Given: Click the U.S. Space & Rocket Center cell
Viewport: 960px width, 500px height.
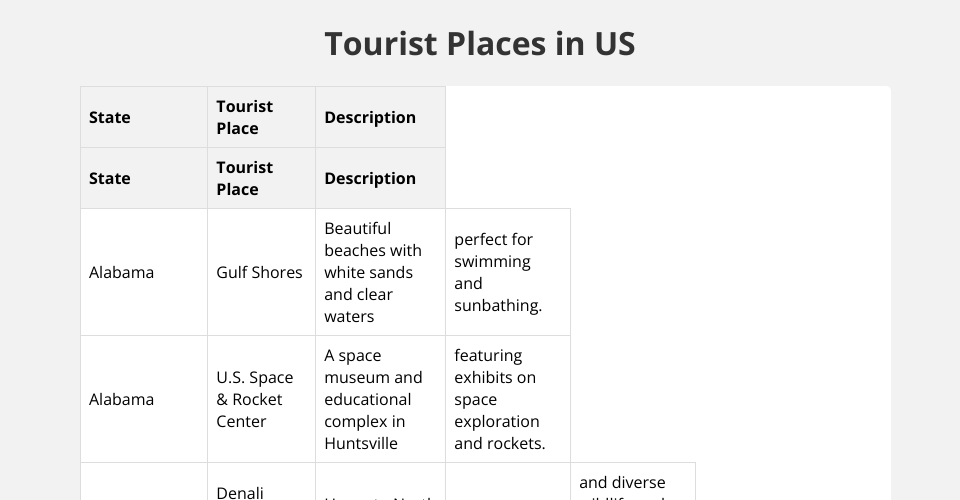Looking at the screenshot, I should click(x=255, y=399).
